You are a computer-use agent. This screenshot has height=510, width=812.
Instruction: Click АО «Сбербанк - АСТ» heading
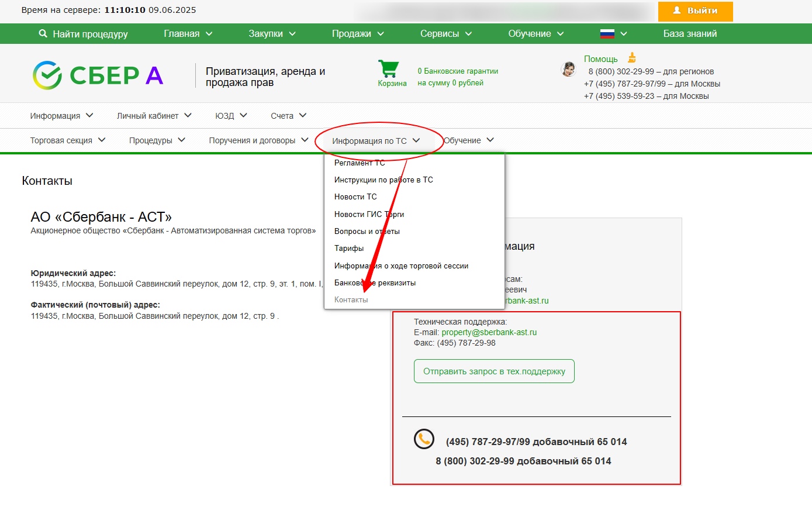click(x=101, y=217)
